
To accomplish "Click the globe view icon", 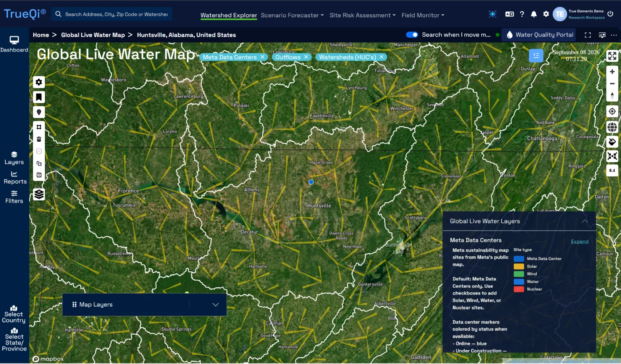I will click(x=612, y=127).
